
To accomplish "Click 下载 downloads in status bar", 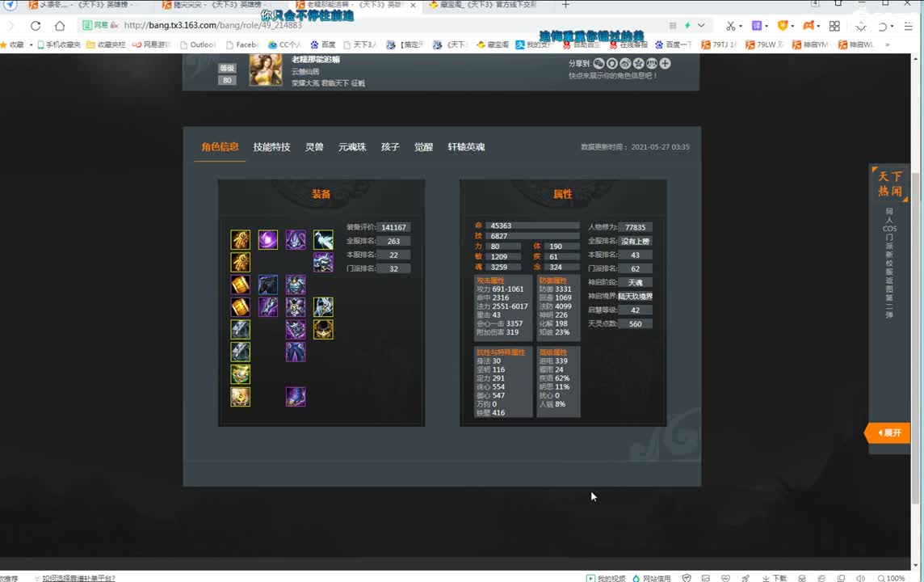I will tap(775, 578).
